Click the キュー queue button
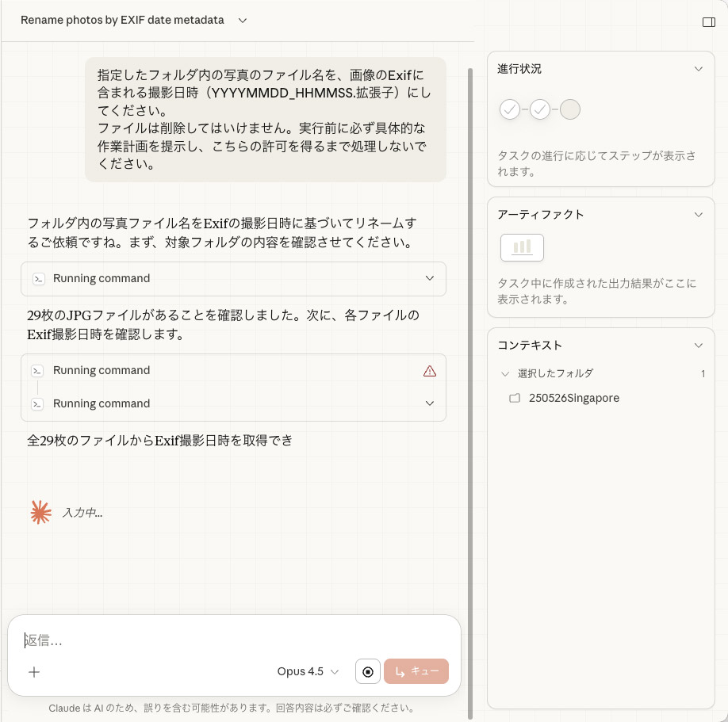728x722 pixels. 416,671
